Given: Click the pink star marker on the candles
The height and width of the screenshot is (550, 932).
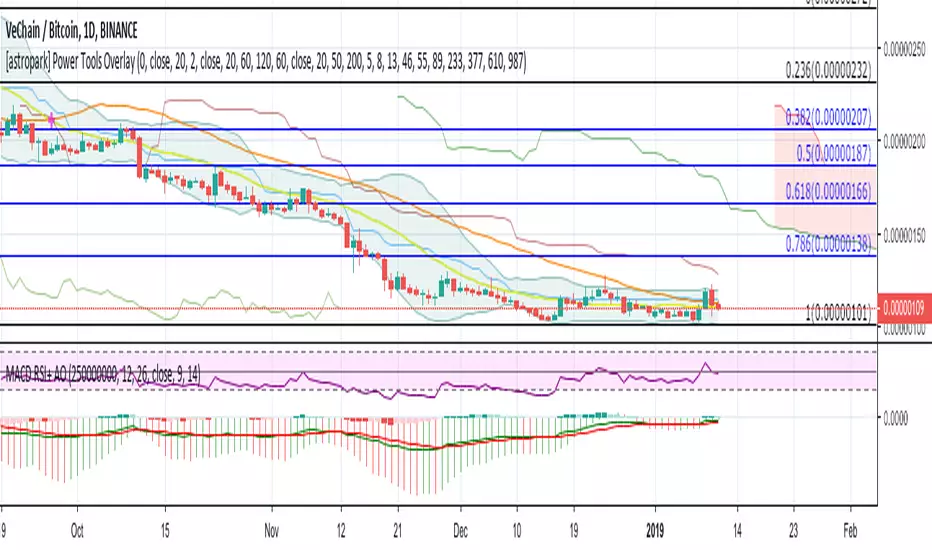Looking at the screenshot, I should pos(52,120).
